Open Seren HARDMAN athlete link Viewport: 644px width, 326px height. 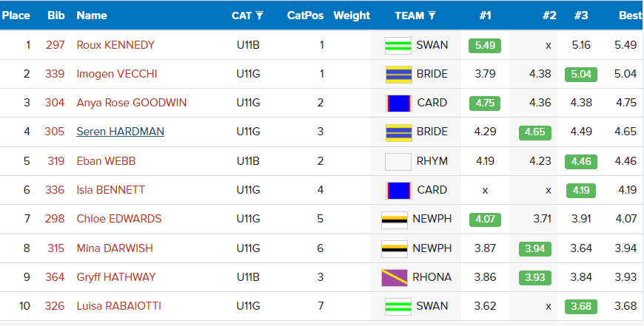[x=121, y=132]
